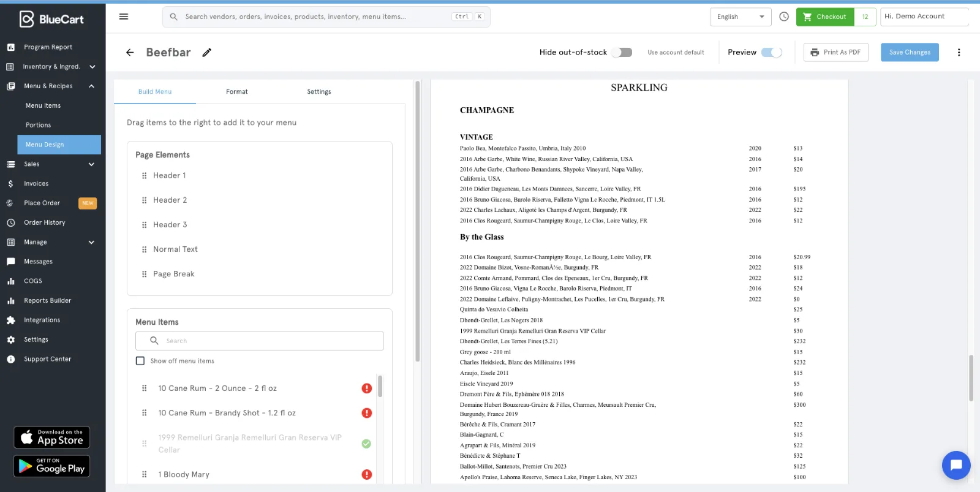
Task: Click the NEW badge beside Place Order
Action: point(88,203)
